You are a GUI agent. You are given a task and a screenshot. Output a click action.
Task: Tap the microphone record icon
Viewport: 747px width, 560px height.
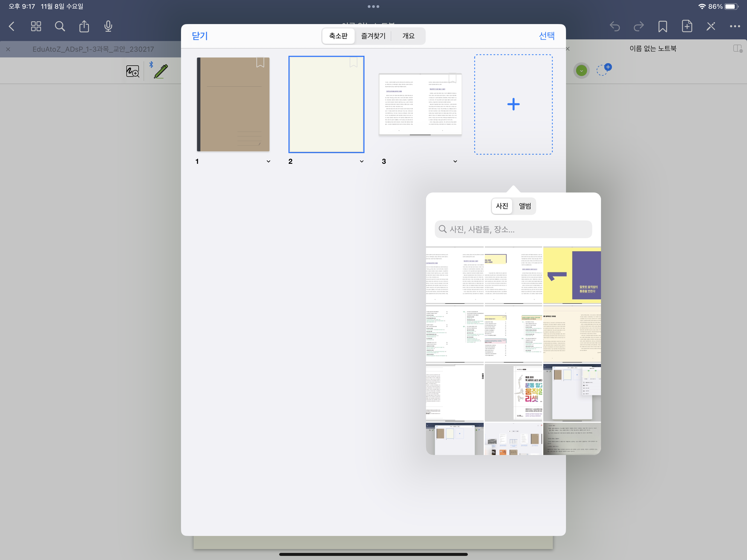pyautogui.click(x=108, y=26)
